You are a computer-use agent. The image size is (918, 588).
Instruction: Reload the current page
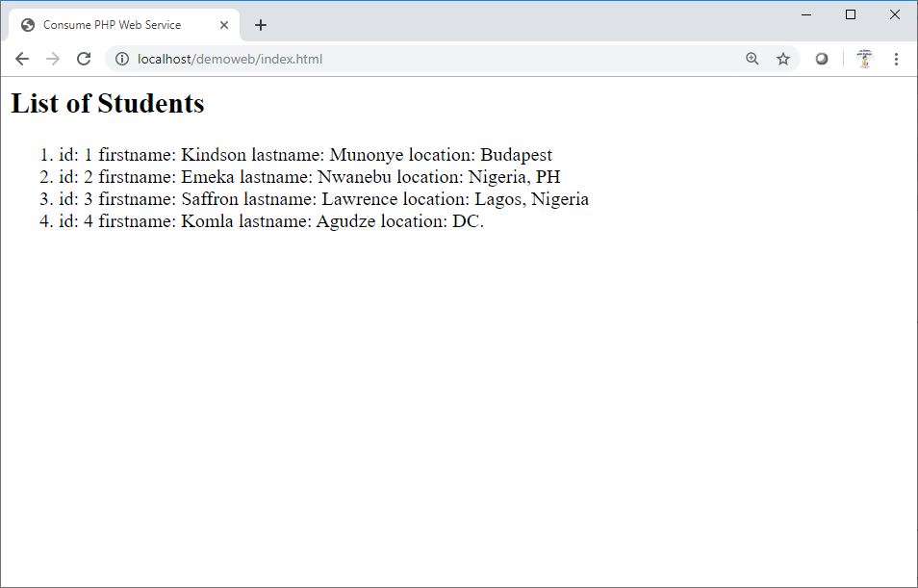(x=84, y=59)
